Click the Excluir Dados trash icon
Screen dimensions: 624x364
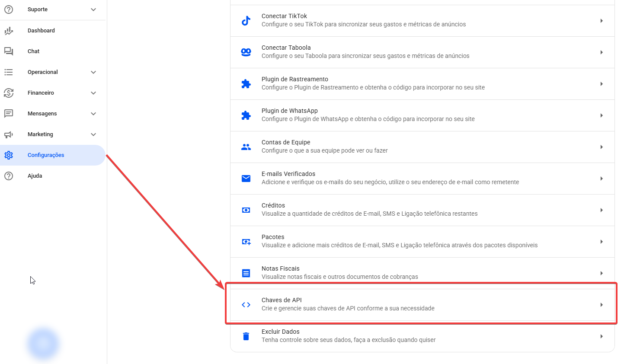coord(246,336)
